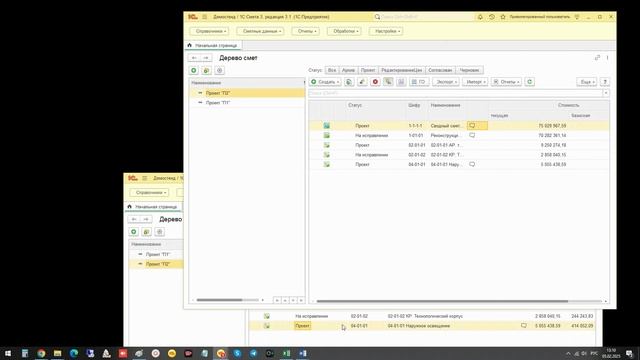Open comment icon in front window 04-01-01 row
This screenshot has width=640, height=360.
(472, 164)
